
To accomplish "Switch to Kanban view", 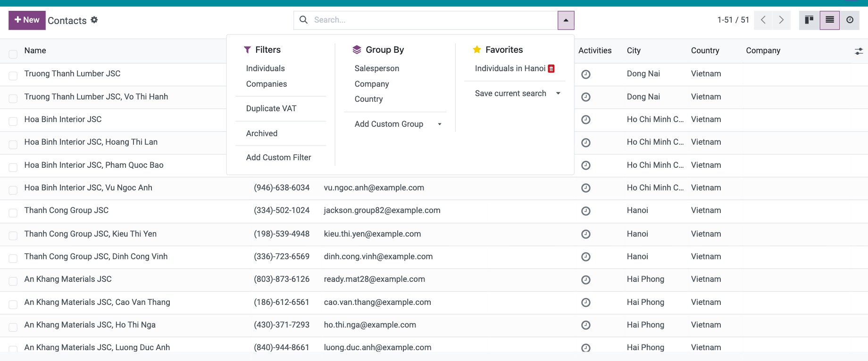I will tap(809, 20).
